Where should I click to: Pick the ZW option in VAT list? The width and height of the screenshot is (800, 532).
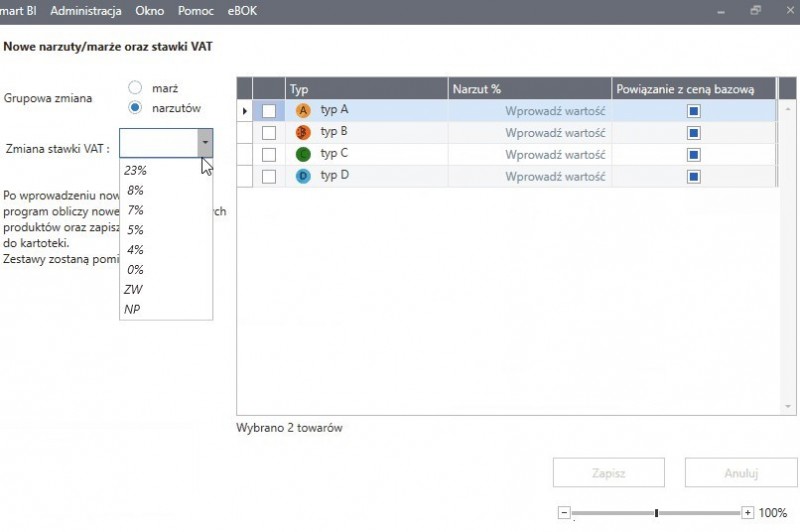click(x=133, y=289)
